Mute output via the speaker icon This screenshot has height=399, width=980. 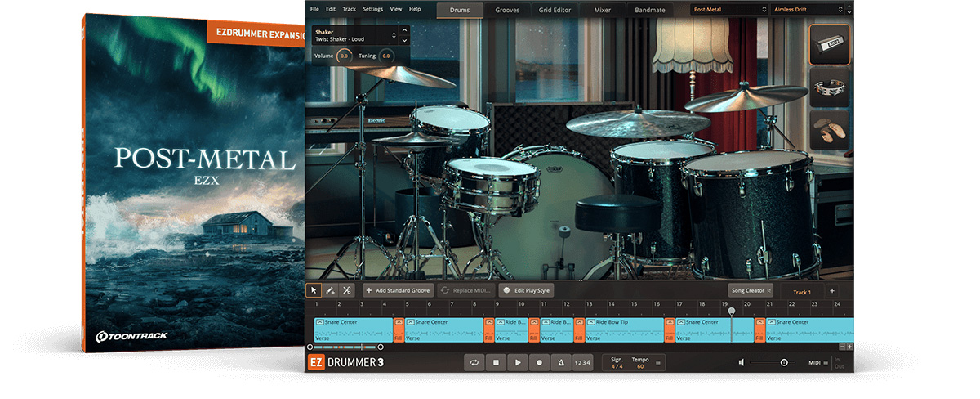(x=742, y=362)
